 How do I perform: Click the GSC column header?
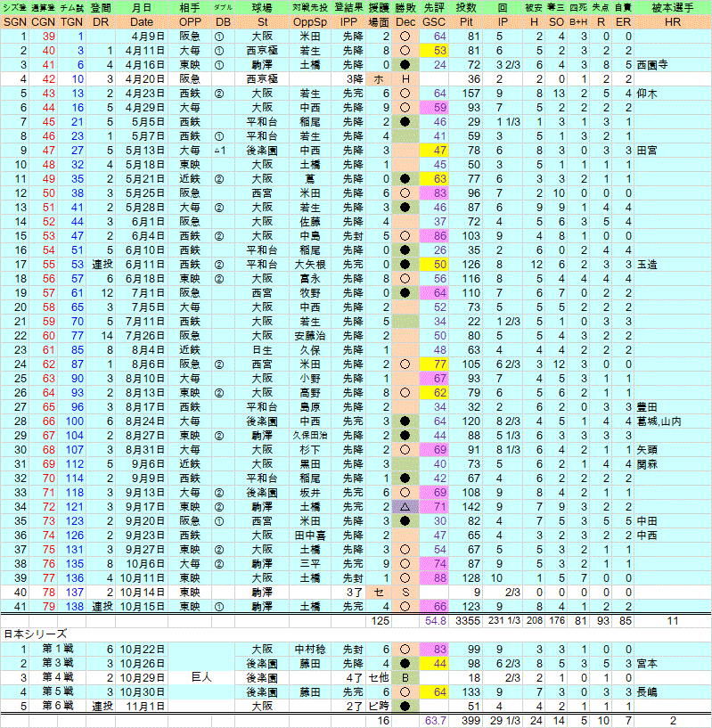pyautogui.click(x=434, y=21)
